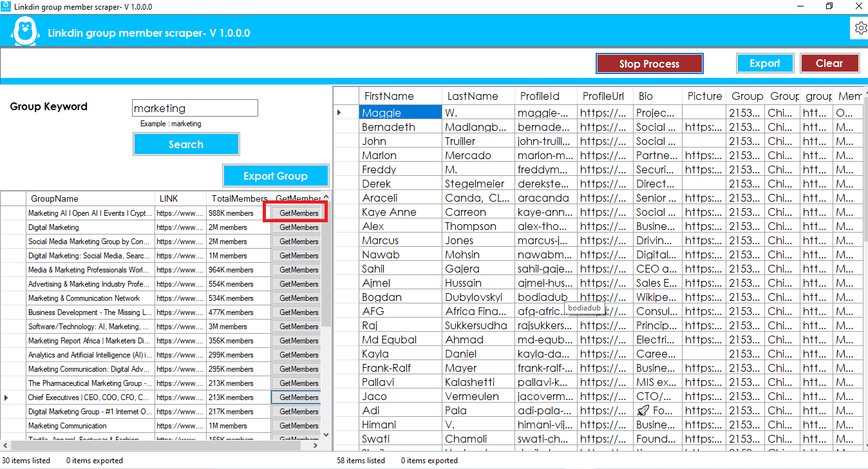The height and width of the screenshot is (469, 868).
Task: Select 'Nawab' first name cell
Action: coord(401,254)
